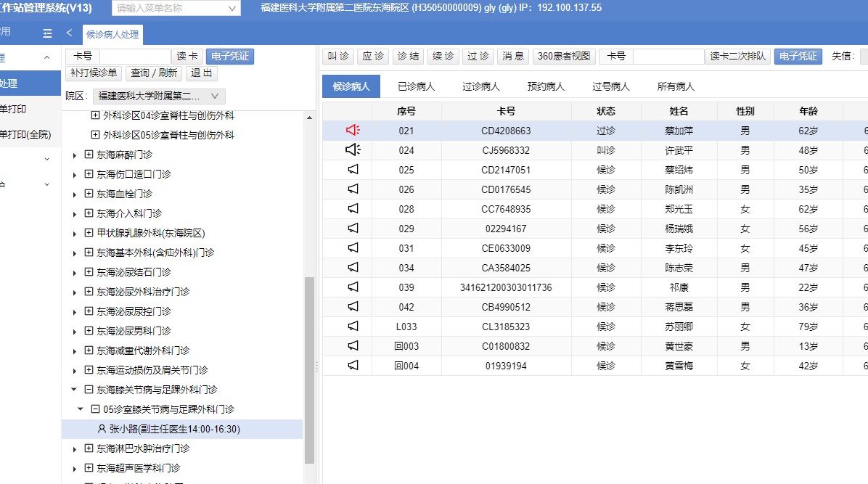The image size is (868, 484).
Task: Click 电子凭证 button in right toolbar
Action: [x=798, y=57]
